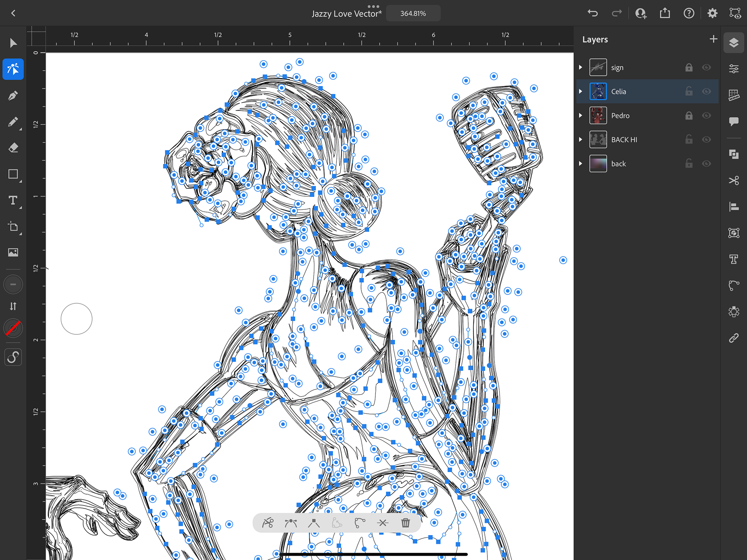Unlock the Pedro layer
Screen dimensions: 747x560
[x=689, y=116]
